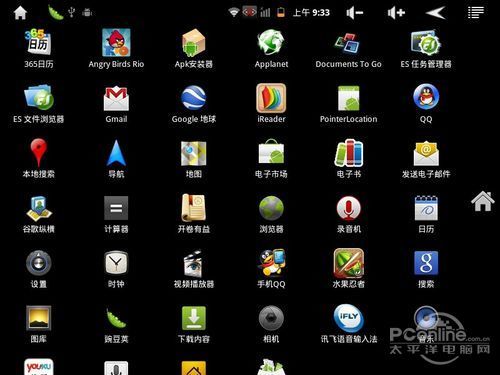The image size is (500, 375).
Task: Open 本地搜索 local search
Action: point(39,153)
